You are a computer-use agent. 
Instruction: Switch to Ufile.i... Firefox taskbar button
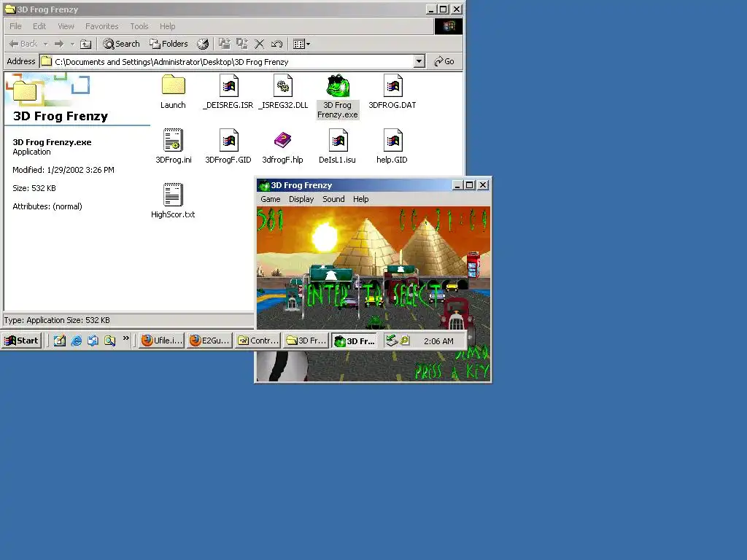click(x=161, y=341)
